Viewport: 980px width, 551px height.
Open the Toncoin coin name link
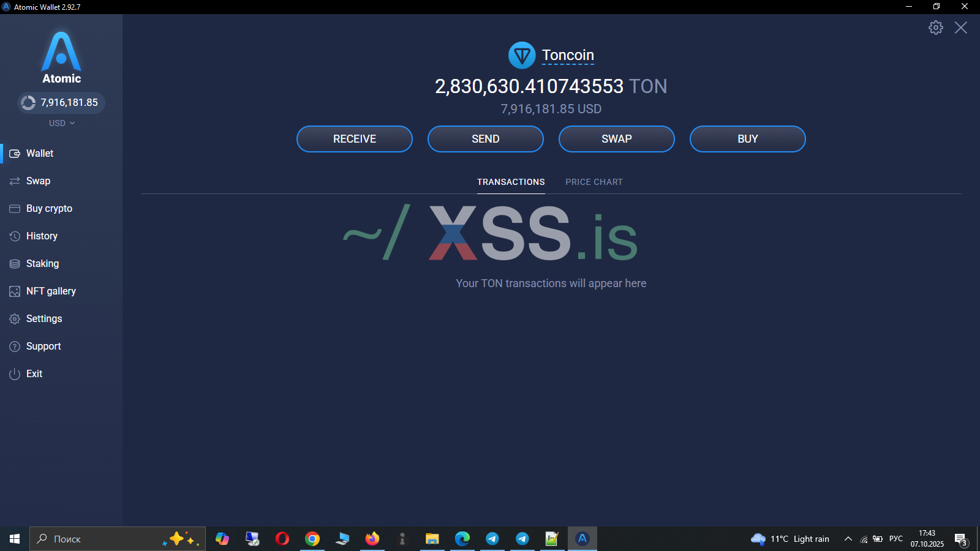[568, 55]
